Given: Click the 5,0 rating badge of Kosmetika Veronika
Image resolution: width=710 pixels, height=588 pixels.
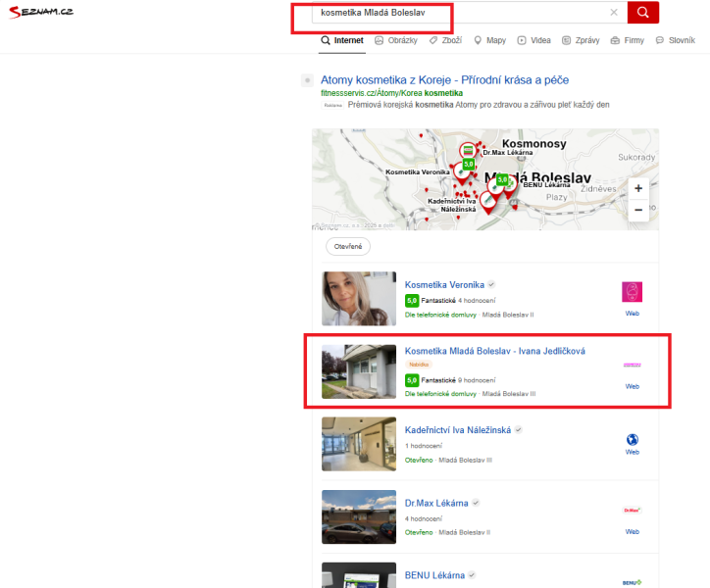Looking at the screenshot, I should click(x=412, y=300).
